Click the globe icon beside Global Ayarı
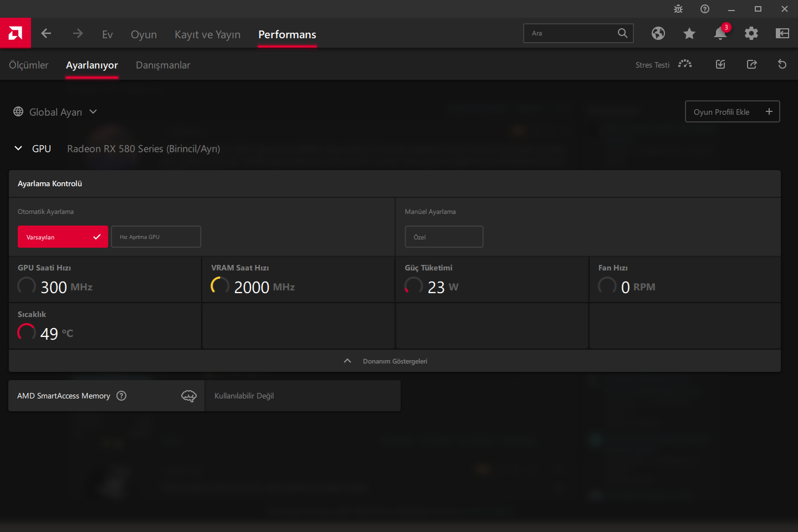The image size is (798, 532). (x=18, y=111)
